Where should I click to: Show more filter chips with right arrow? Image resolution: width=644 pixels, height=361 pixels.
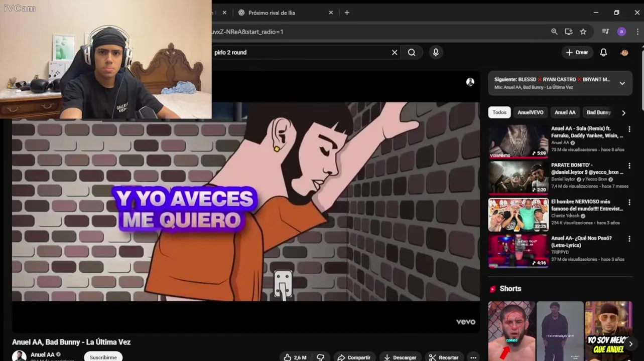pyautogui.click(x=623, y=113)
